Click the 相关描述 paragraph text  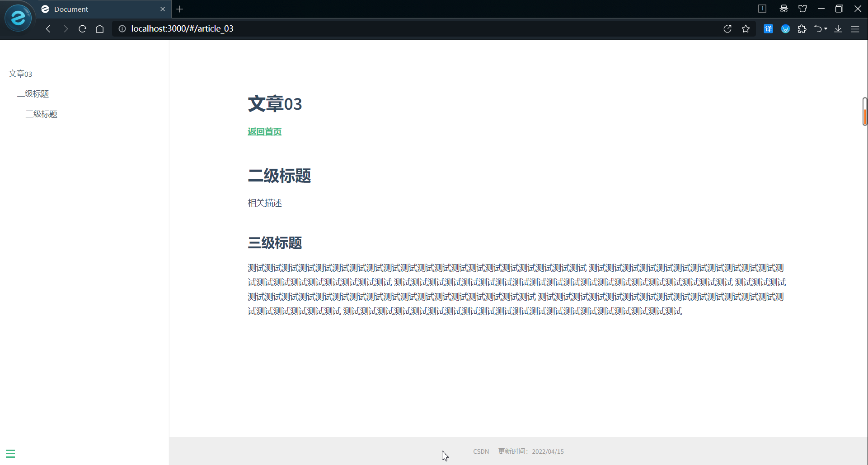point(265,203)
